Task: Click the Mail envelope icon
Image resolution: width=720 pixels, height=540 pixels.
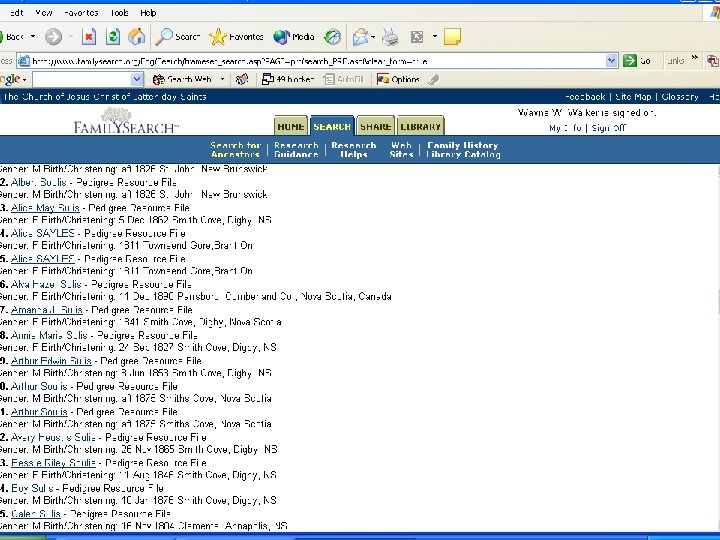Action: pyautogui.click(x=360, y=37)
